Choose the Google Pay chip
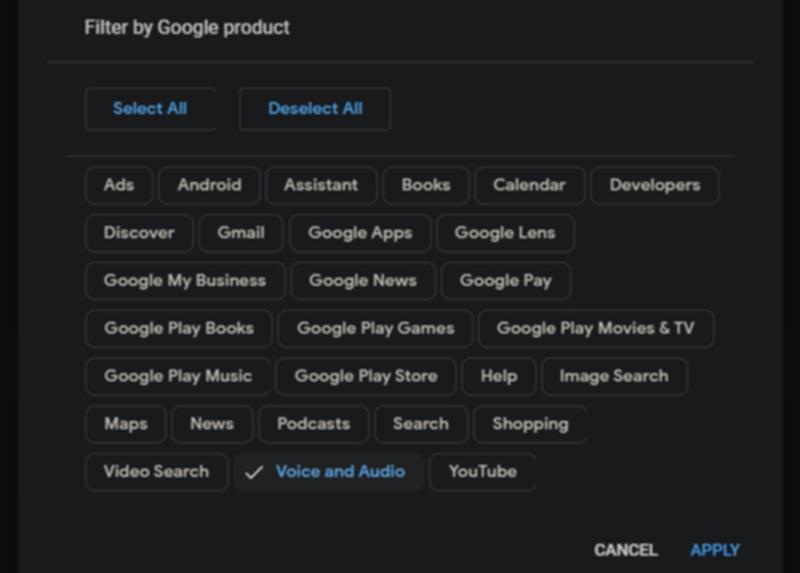 505,281
